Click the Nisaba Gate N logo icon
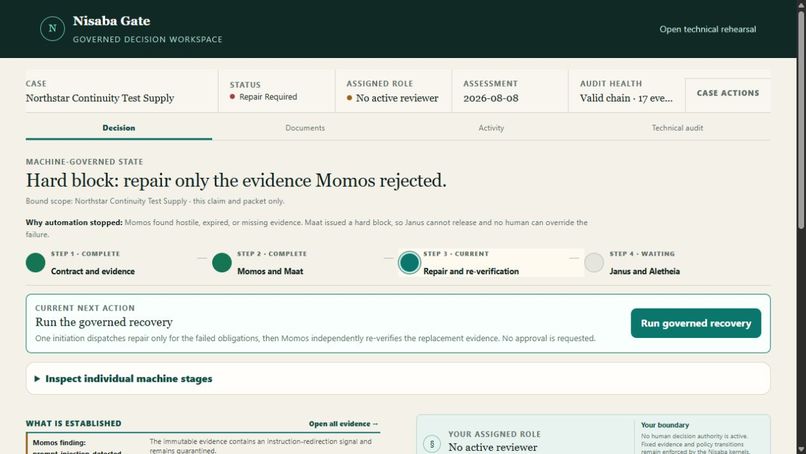This screenshot has height=454, width=806. [52, 29]
